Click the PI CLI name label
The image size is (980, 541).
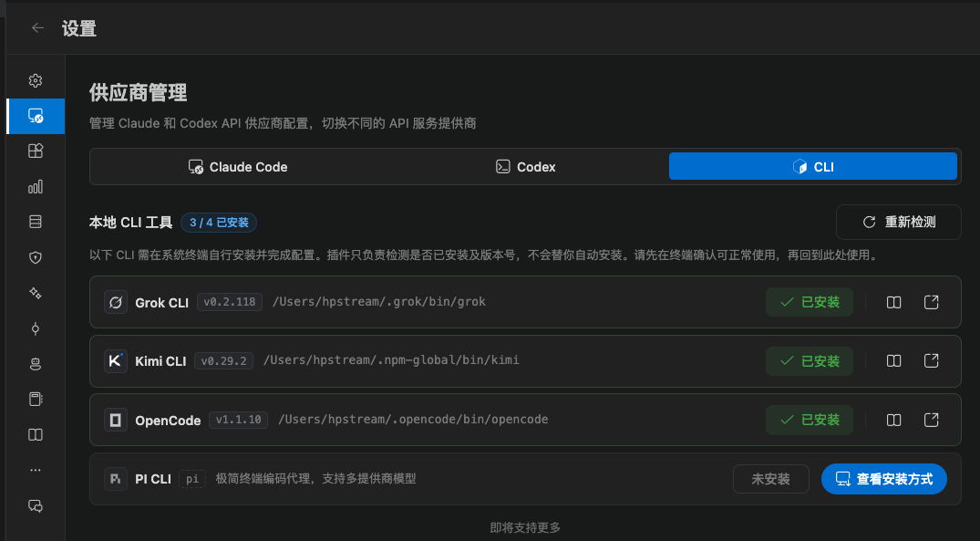[x=153, y=479]
